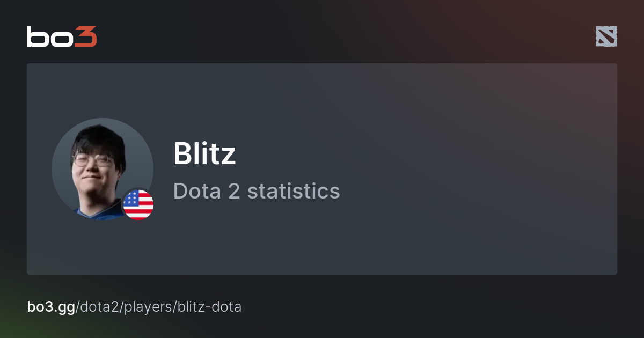644x338 pixels.
Task: Click the blue star canton of the flag
Action: [x=131, y=200]
